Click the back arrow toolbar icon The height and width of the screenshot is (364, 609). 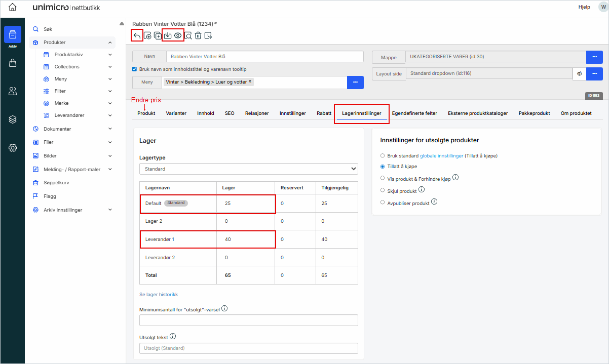point(137,35)
